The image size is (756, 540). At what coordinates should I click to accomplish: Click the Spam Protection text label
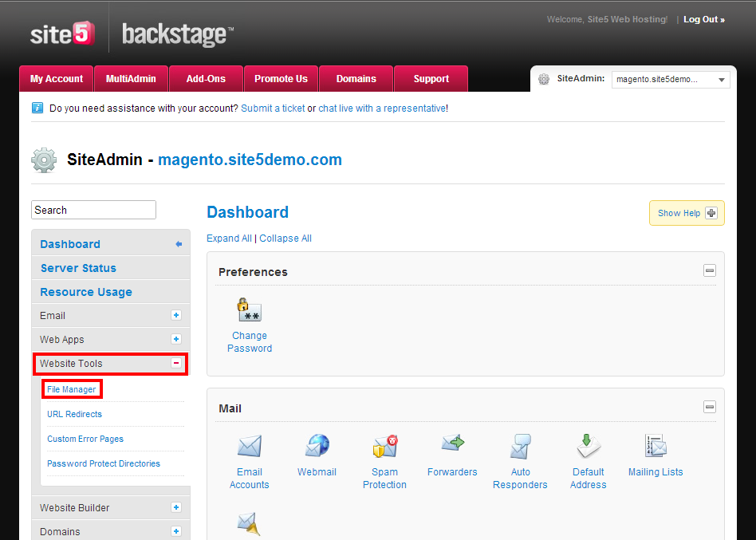pyautogui.click(x=384, y=479)
